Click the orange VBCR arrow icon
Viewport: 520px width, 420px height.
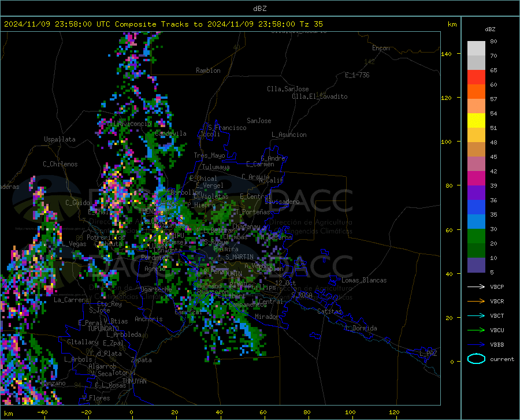(476, 301)
